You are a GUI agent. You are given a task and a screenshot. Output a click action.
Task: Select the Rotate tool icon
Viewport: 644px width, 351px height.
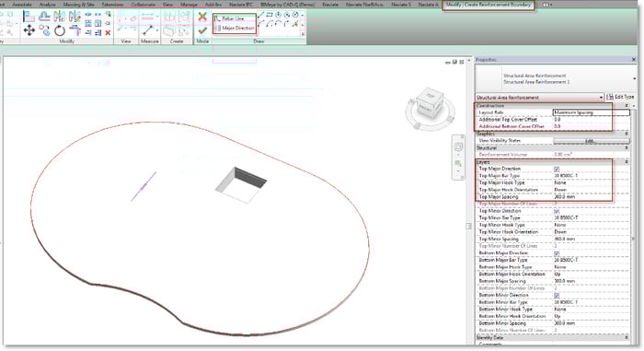tap(60, 30)
